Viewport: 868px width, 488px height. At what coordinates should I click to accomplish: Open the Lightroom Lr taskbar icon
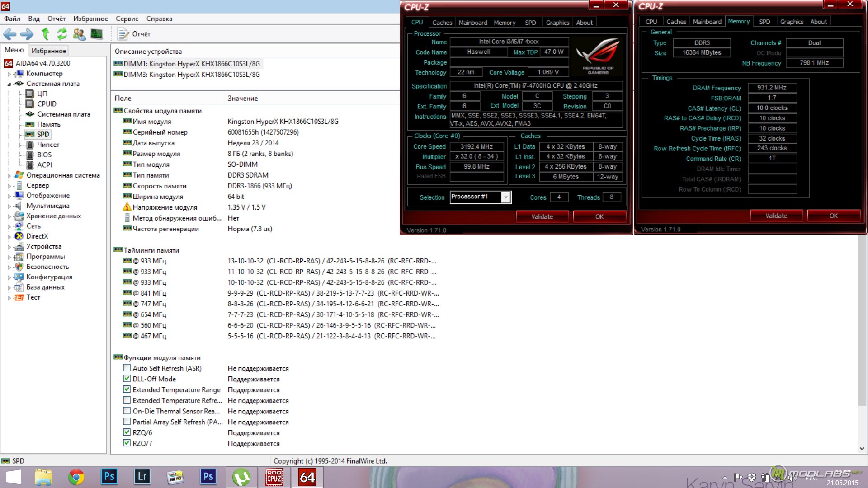pyautogui.click(x=142, y=477)
